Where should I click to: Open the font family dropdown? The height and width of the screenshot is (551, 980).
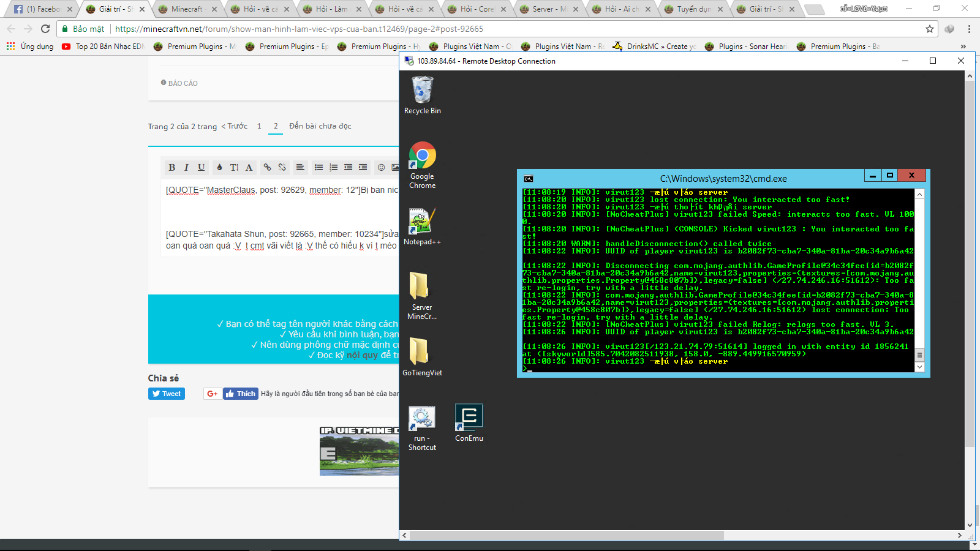tap(249, 167)
